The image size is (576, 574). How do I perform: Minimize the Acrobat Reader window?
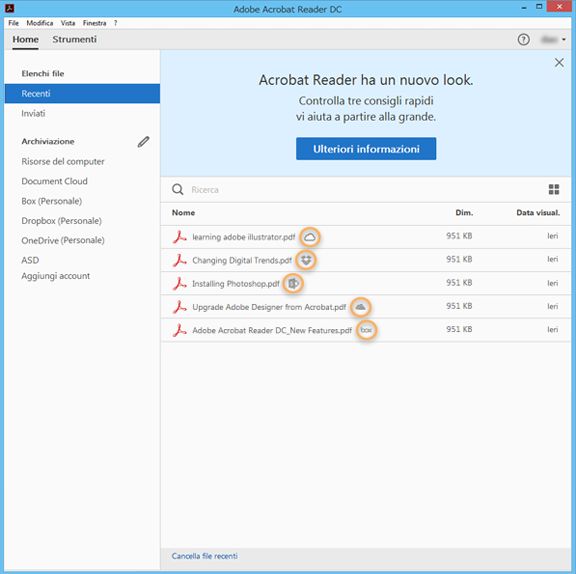pyautogui.click(x=524, y=7)
